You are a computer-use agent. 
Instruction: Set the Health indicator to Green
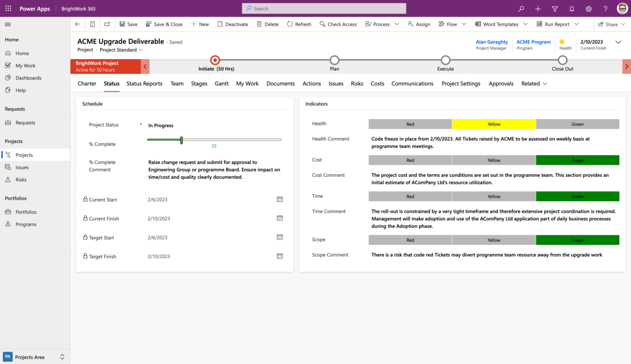pos(577,124)
